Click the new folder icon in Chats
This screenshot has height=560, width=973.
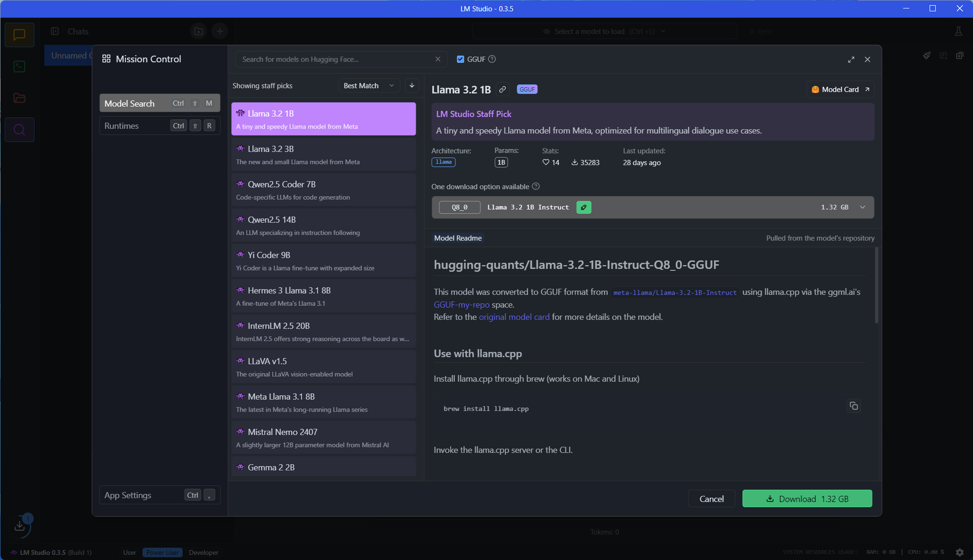coord(199,31)
